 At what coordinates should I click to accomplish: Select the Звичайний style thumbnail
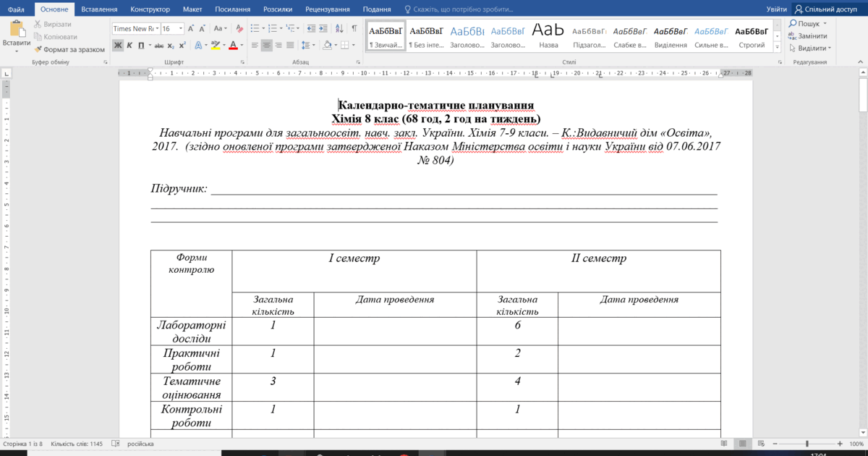coord(386,36)
